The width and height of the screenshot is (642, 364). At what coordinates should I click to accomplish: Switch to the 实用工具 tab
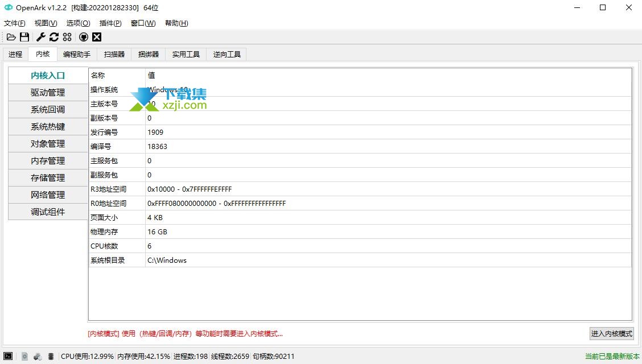pos(186,55)
